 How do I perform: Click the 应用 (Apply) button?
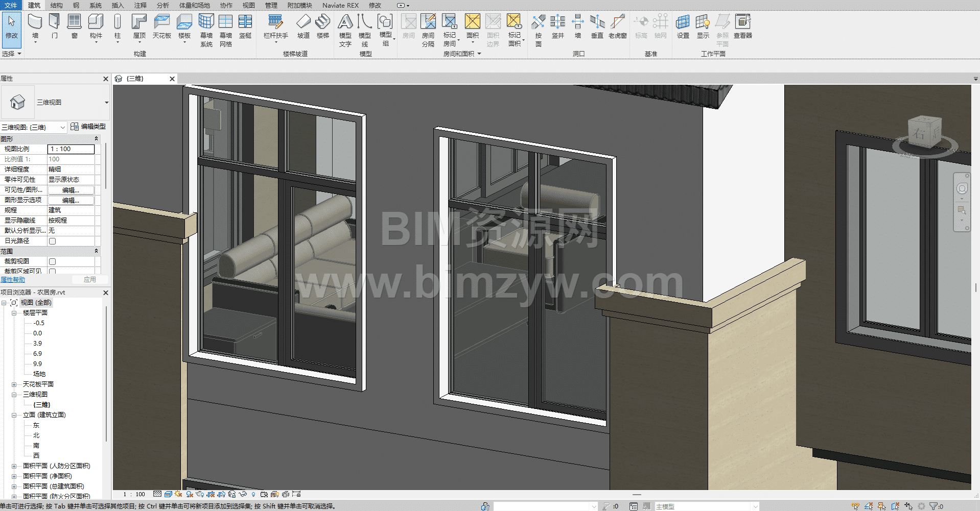[x=90, y=280]
